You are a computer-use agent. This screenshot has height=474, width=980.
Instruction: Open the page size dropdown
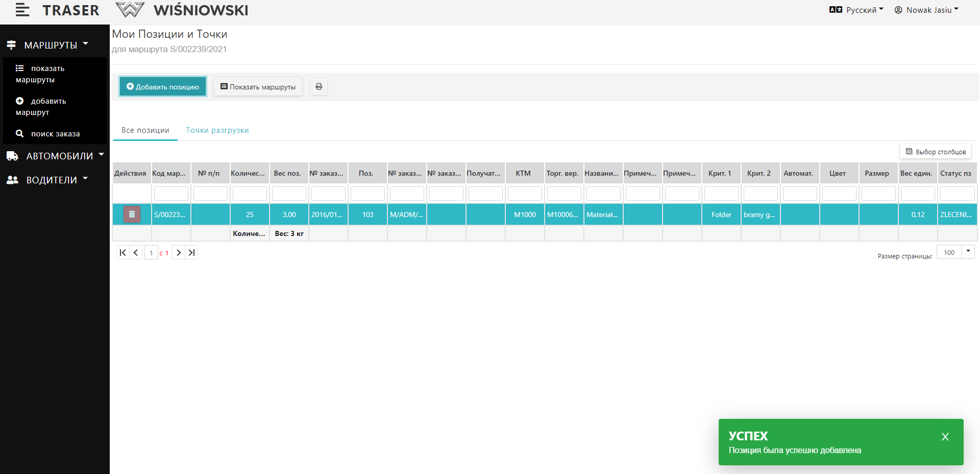coord(968,252)
